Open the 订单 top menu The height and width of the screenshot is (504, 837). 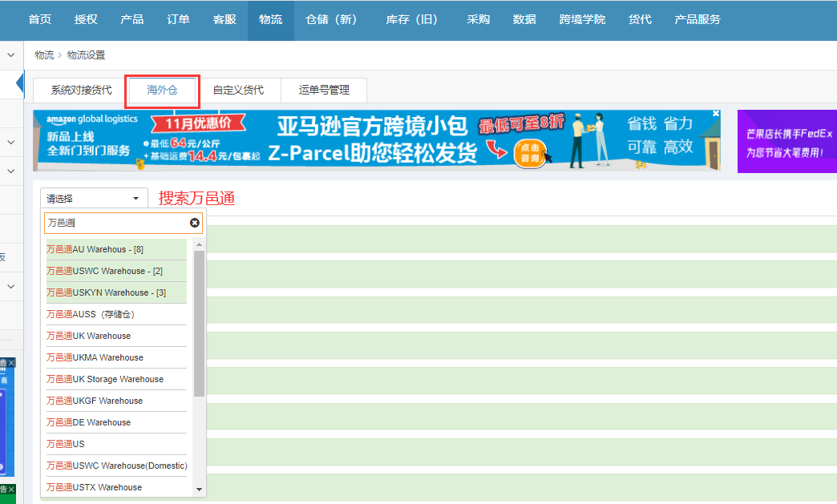pos(178,20)
